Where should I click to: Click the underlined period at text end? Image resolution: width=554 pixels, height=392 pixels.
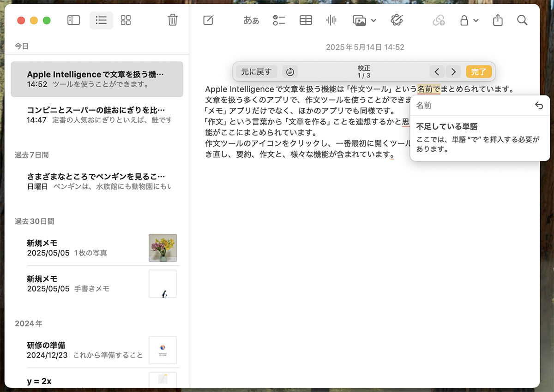point(392,155)
